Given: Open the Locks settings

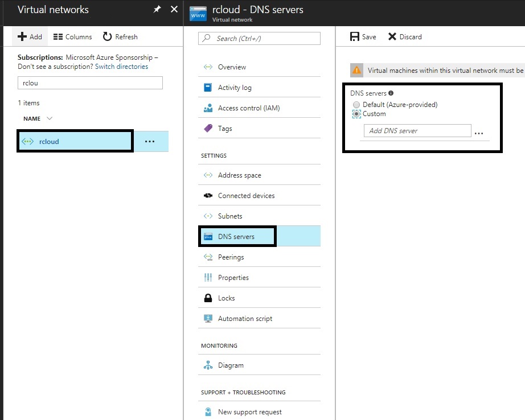Looking at the screenshot, I should point(227,298).
